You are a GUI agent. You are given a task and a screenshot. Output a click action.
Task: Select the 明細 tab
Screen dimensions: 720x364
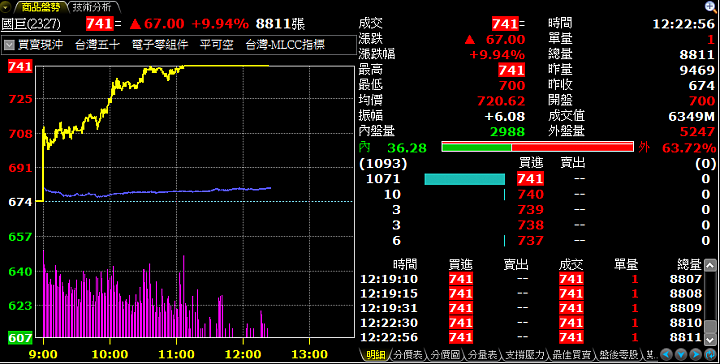pyautogui.click(x=375, y=355)
